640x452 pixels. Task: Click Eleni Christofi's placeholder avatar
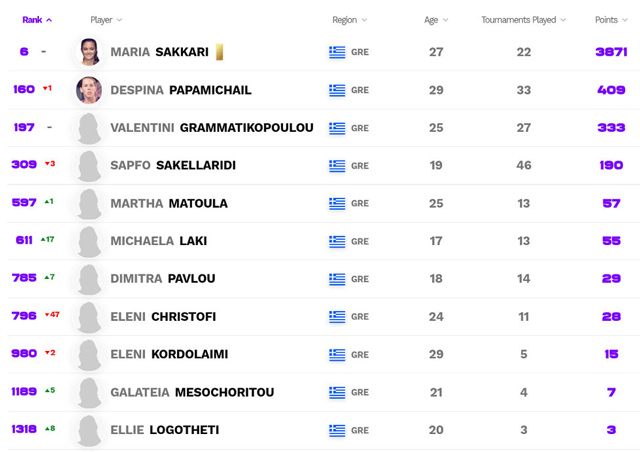89,317
